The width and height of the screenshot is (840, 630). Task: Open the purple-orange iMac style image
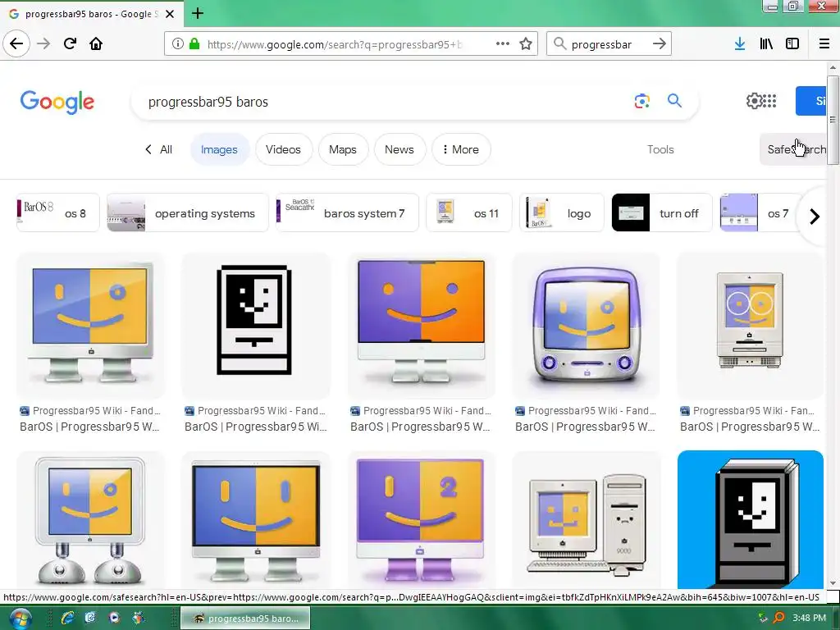point(421,325)
